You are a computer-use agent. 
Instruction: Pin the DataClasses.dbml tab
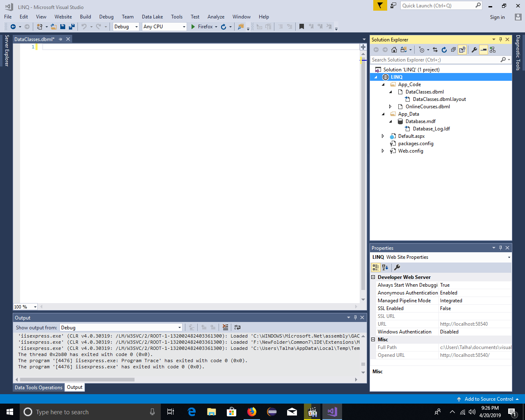point(60,39)
